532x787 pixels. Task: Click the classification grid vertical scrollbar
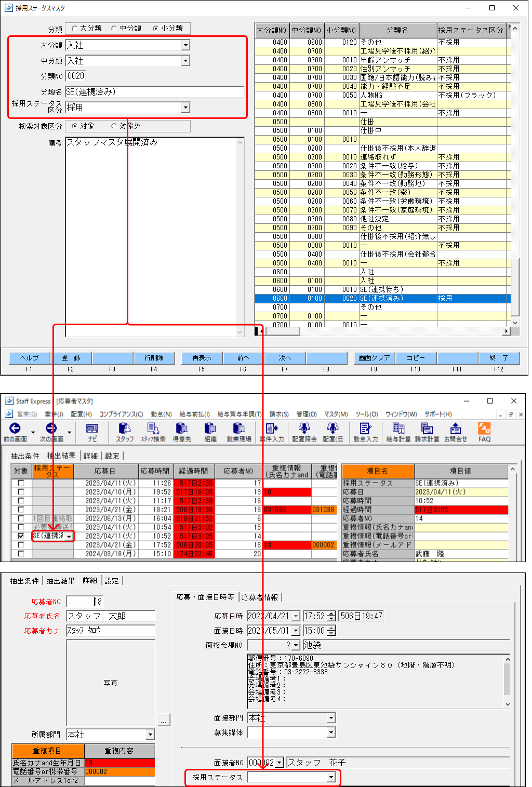point(515,175)
